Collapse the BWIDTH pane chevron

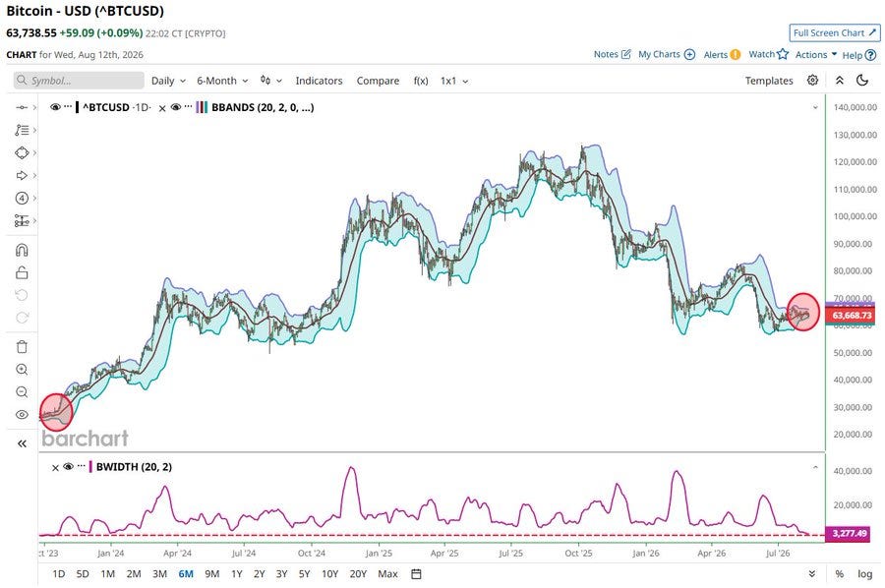pos(815,467)
